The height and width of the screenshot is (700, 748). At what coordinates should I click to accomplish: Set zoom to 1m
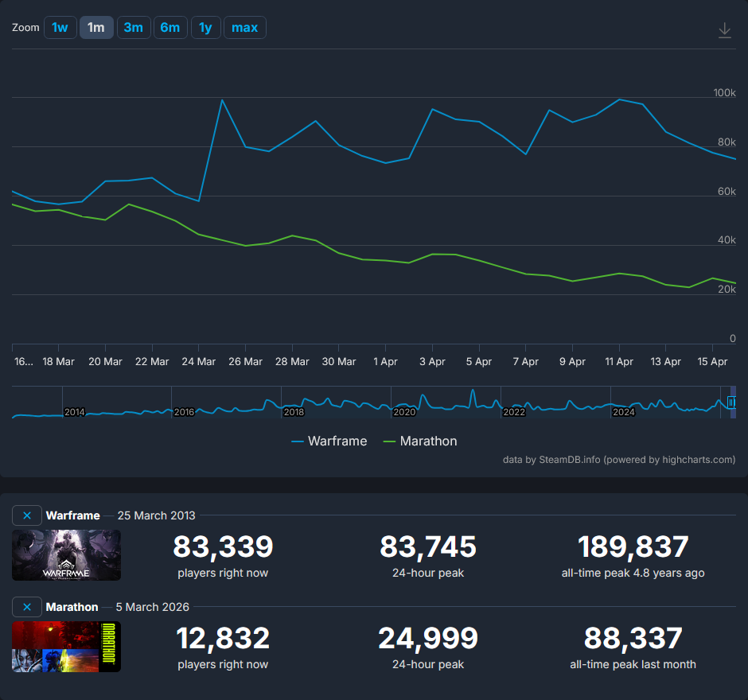pos(96,28)
